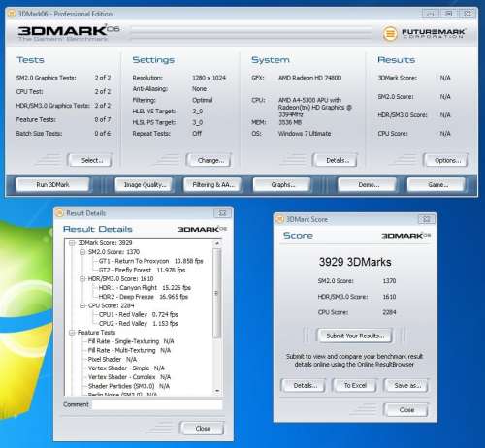485x448 pixels.
Task: Click scroll up arrow in Result Details
Action: tap(217, 243)
